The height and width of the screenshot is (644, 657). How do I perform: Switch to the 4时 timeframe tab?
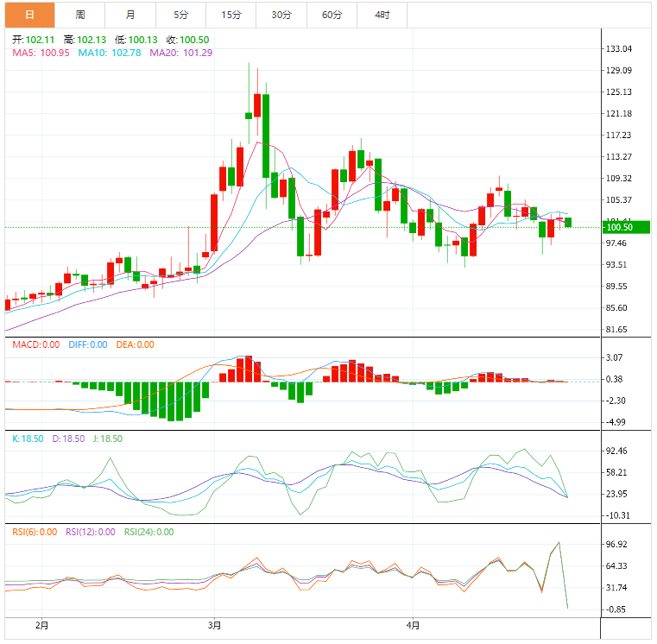(382, 15)
